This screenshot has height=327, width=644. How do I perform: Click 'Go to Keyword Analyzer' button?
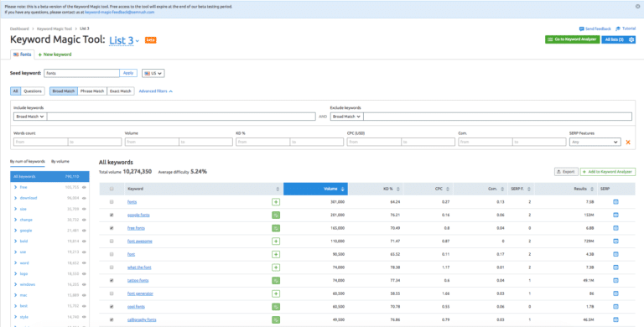[x=572, y=39]
